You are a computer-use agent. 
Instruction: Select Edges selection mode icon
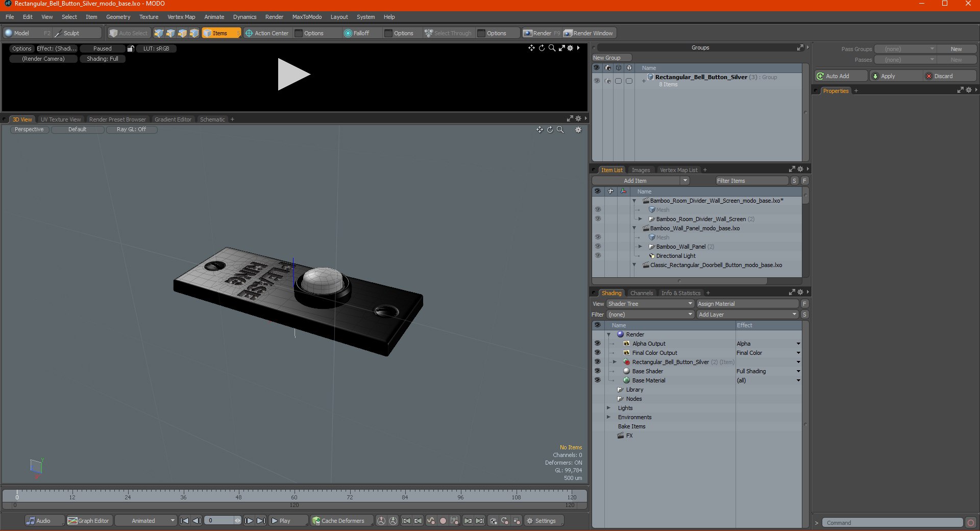pos(170,33)
